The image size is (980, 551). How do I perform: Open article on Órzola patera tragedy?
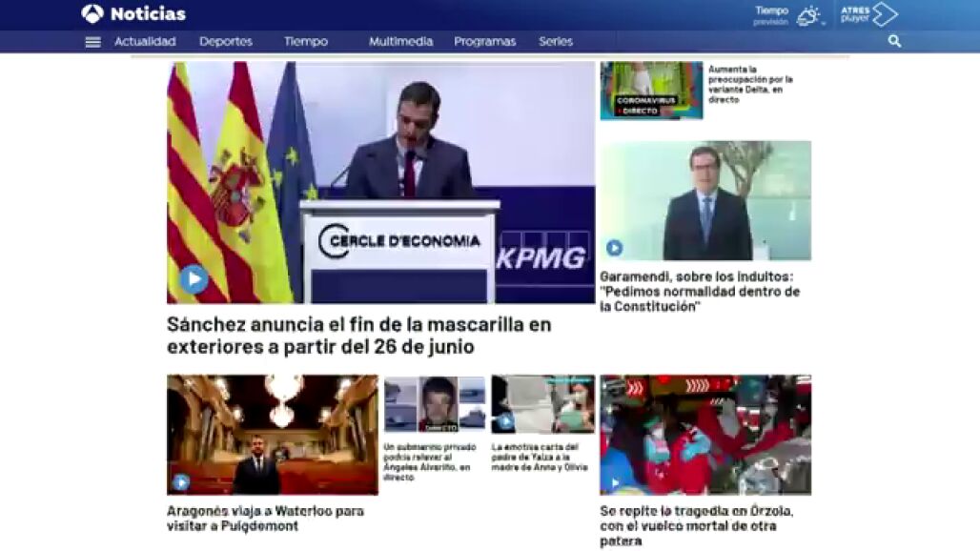696,525
